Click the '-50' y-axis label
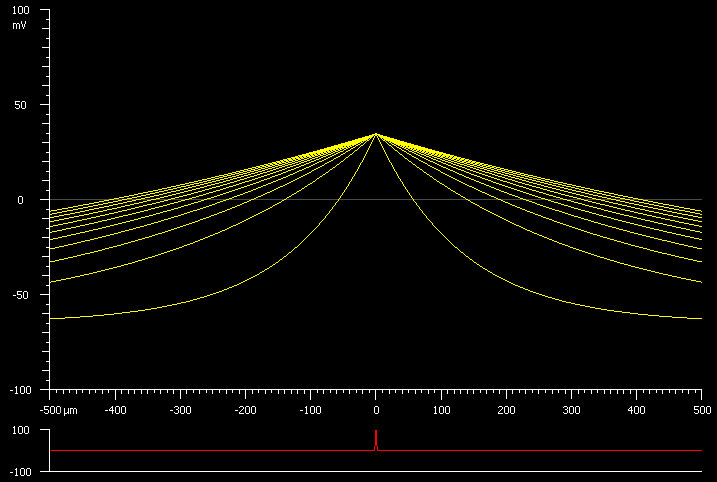The width and height of the screenshot is (717, 482). 19,295
